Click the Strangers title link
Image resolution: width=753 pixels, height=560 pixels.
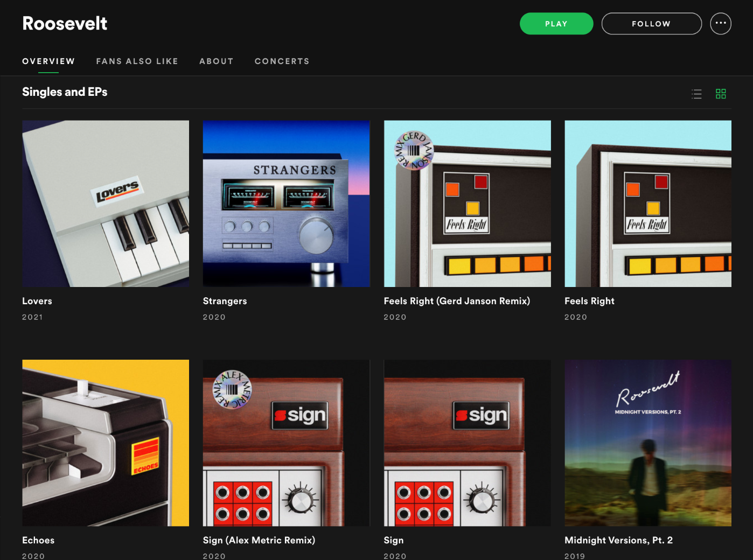pos(225,301)
